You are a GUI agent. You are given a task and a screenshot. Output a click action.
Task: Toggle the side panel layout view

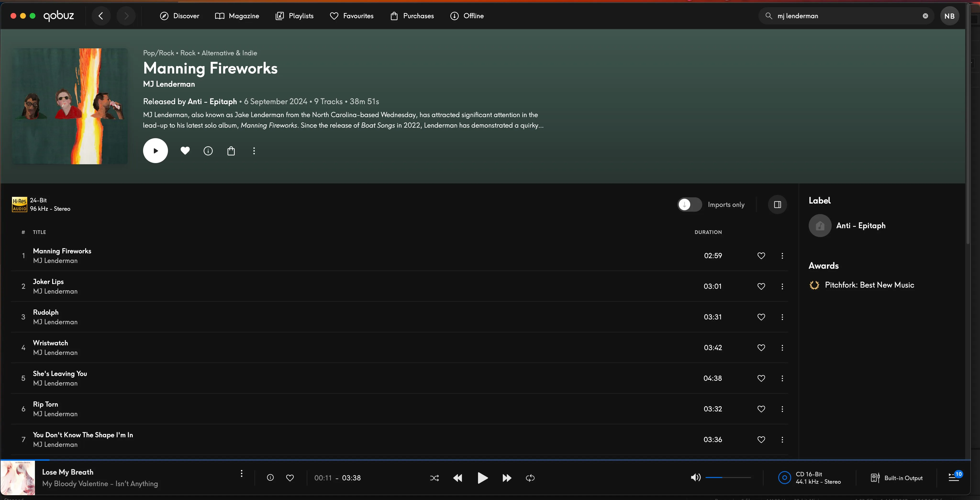point(778,205)
